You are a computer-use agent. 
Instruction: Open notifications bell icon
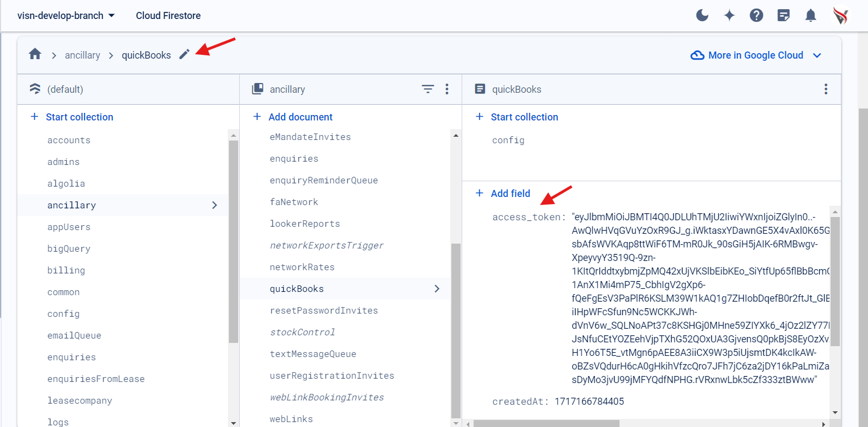coord(810,15)
